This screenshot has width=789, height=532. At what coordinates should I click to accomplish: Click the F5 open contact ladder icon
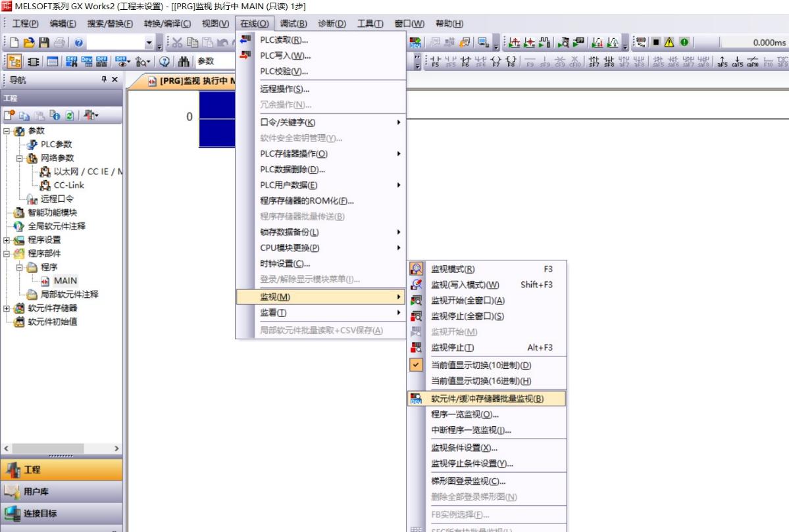(x=435, y=61)
